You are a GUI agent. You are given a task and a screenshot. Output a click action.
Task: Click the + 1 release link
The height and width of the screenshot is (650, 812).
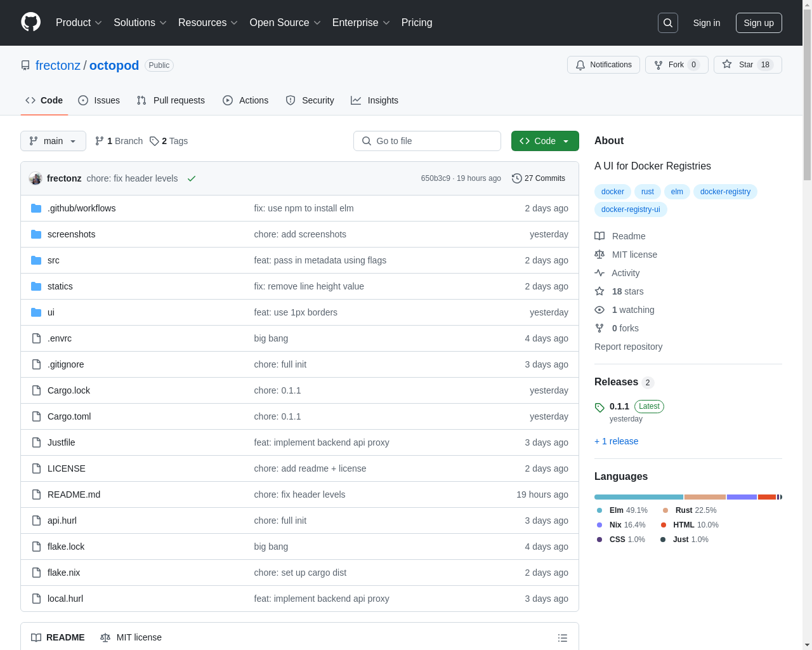coord(617,441)
